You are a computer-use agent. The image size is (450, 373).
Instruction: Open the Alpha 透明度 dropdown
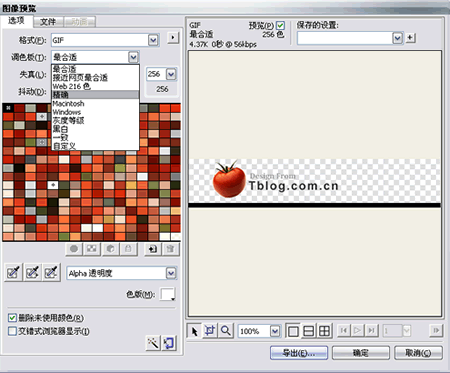pyautogui.click(x=171, y=273)
